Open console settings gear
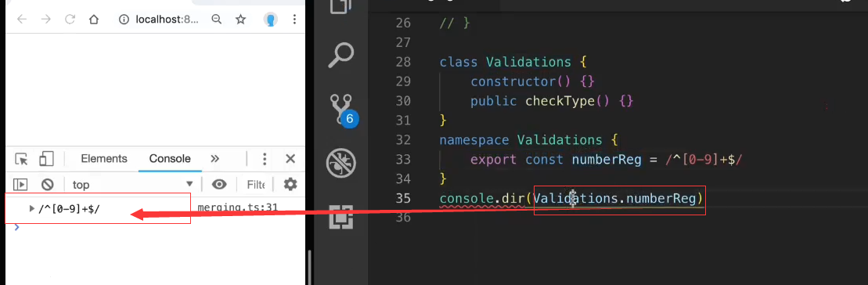Screen dimensions: 868x285 [x=290, y=184]
